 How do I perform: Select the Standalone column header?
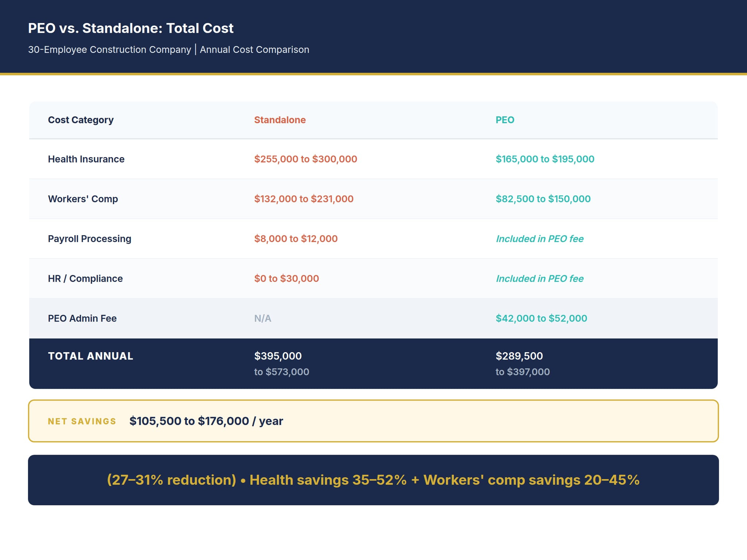279,120
